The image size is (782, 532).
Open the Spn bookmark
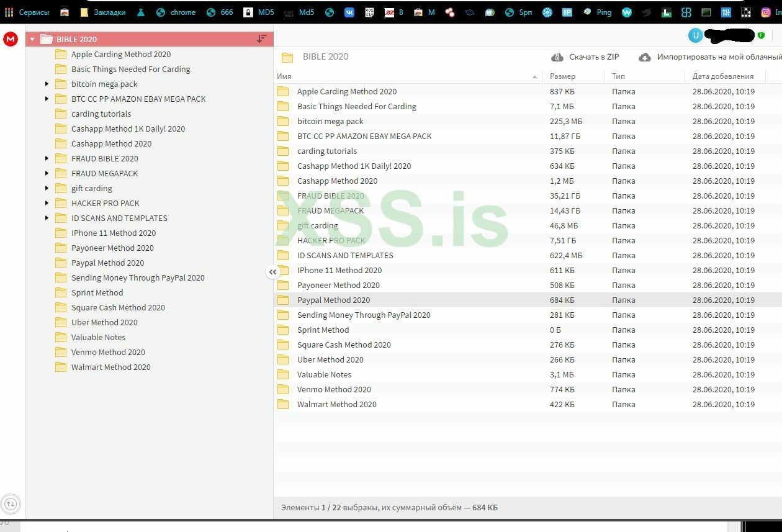pyautogui.click(x=519, y=12)
